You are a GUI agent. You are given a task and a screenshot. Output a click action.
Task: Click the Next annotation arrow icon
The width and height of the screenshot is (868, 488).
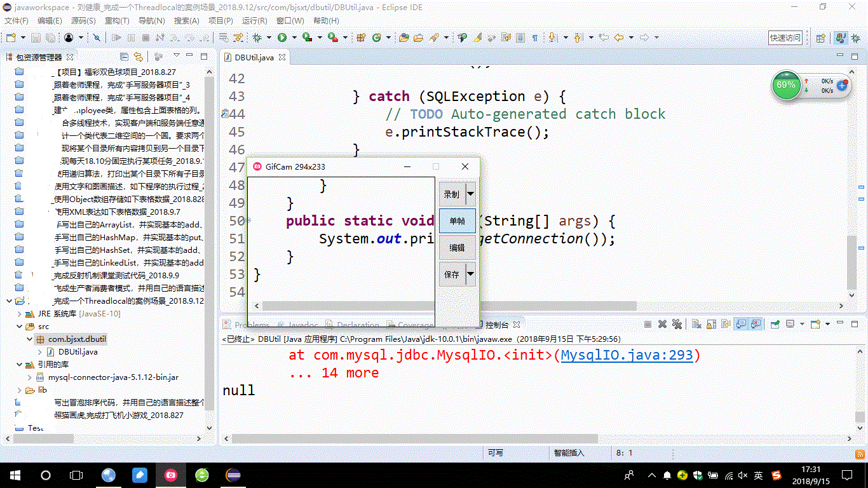[552, 37]
